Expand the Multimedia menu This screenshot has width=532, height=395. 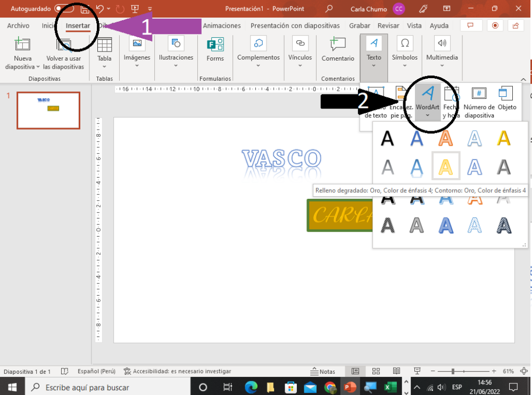point(442,53)
